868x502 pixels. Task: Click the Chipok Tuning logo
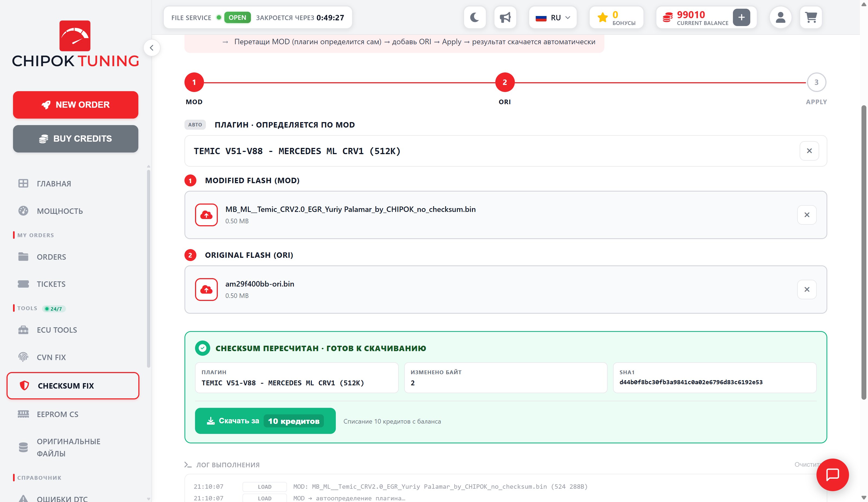click(x=75, y=43)
